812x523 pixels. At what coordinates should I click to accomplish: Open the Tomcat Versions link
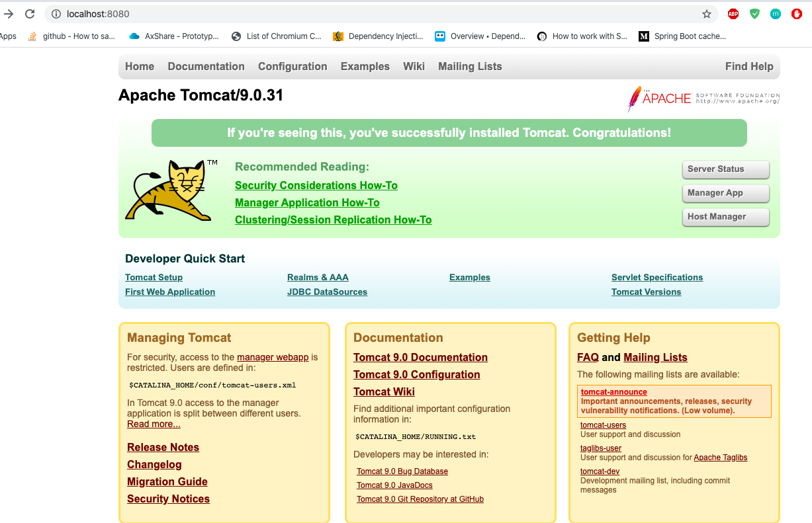tap(646, 292)
